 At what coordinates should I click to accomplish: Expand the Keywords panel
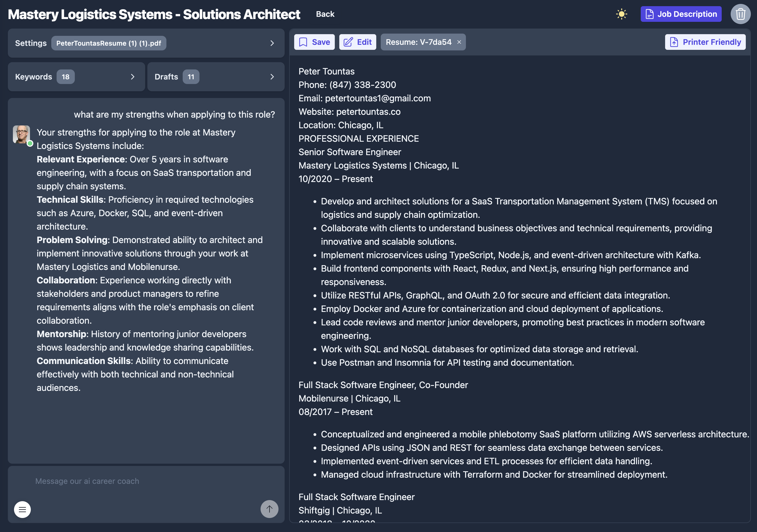tap(133, 77)
